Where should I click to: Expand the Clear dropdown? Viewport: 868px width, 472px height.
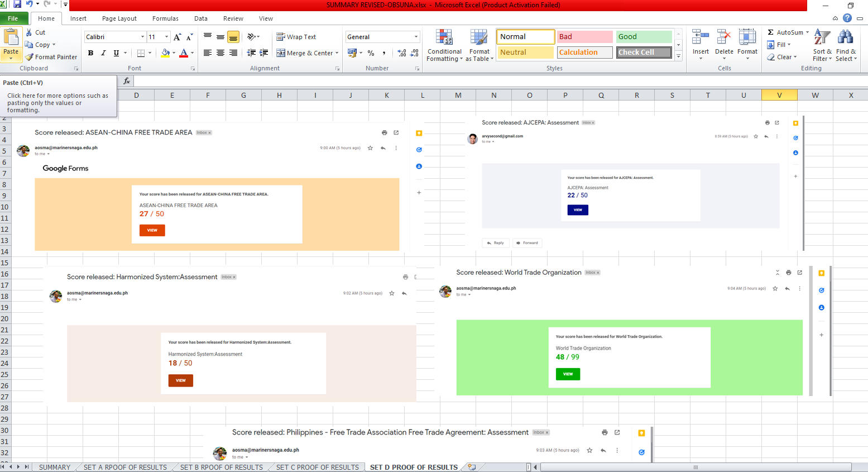[795, 57]
